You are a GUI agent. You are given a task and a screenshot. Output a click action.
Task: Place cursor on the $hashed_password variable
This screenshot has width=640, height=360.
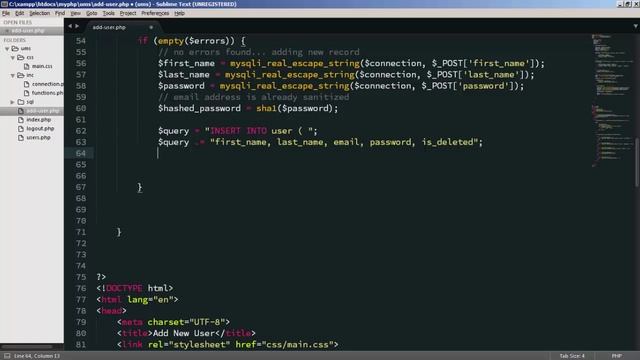[199, 109]
